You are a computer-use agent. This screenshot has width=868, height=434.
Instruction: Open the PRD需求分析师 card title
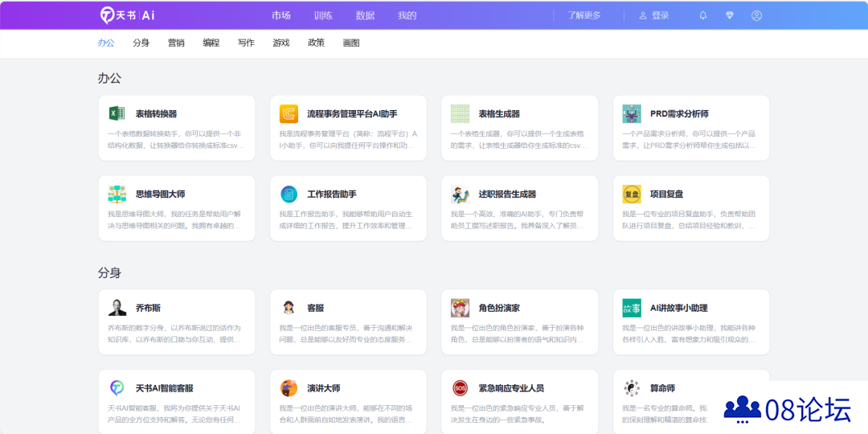(679, 114)
